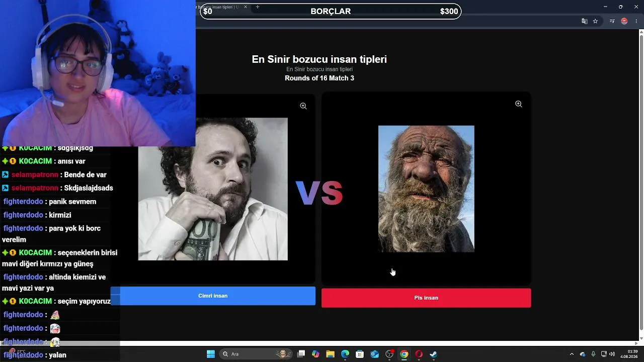Click the chat message 'kirmizi'

point(60,215)
